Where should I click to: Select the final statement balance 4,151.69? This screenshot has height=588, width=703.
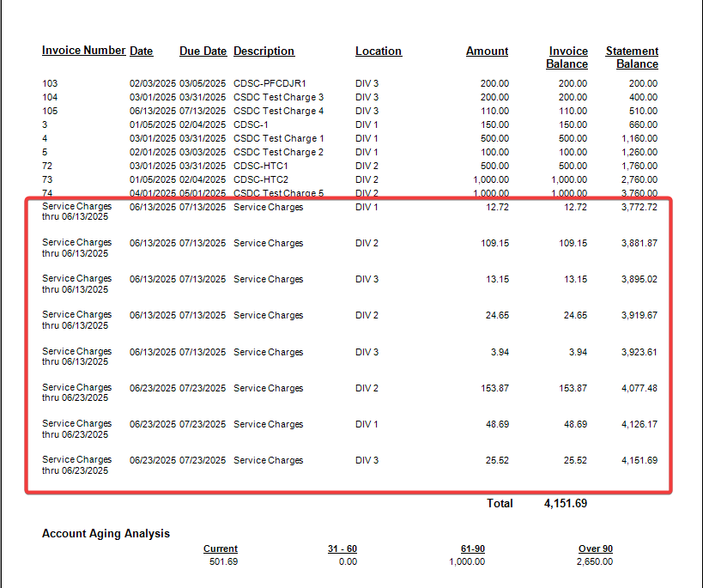(x=639, y=460)
